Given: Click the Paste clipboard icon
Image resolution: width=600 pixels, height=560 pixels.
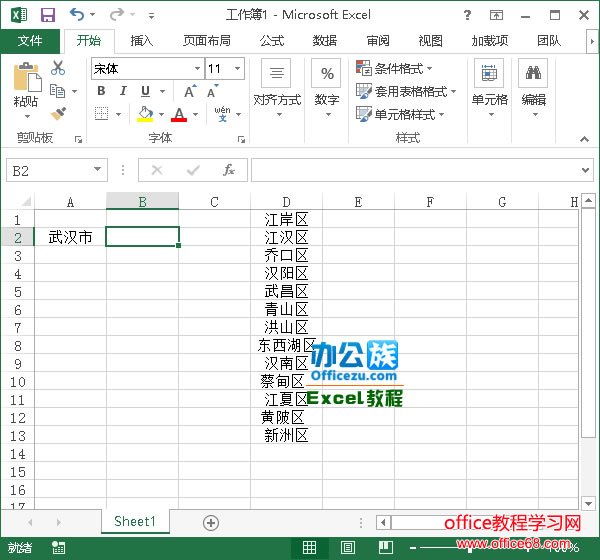Looking at the screenshot, I should pyautogui.click(x=26, y=82).
